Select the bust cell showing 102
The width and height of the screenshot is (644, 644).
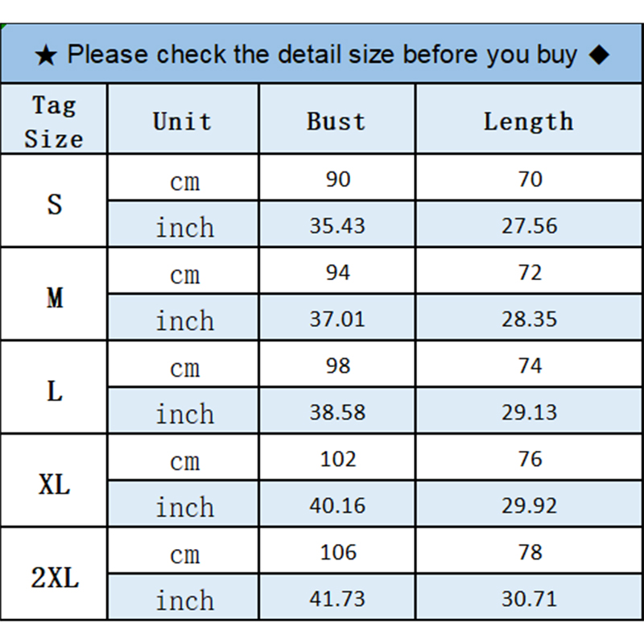[337, 459]
